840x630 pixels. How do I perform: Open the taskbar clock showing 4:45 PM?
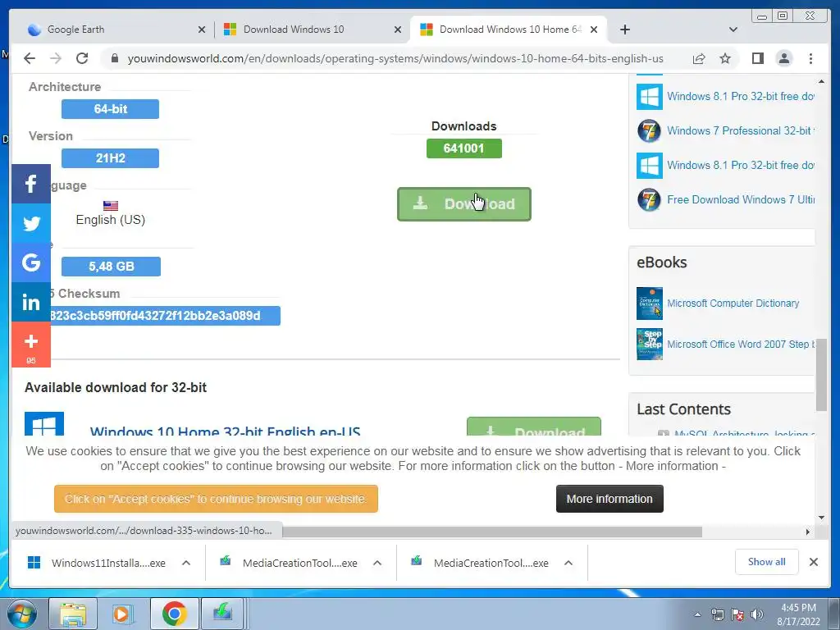[798, 614]
